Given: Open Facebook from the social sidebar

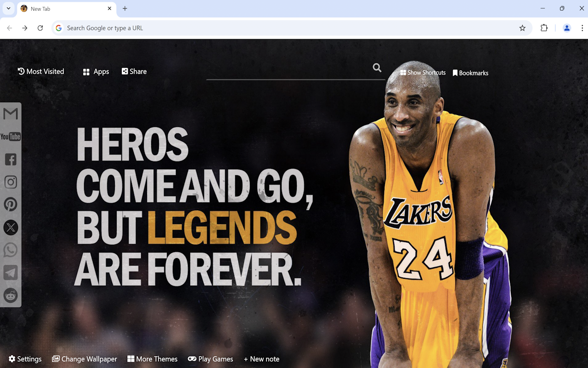Looking at the screenshot, I should pyautogui.click(x=11, y=159).
